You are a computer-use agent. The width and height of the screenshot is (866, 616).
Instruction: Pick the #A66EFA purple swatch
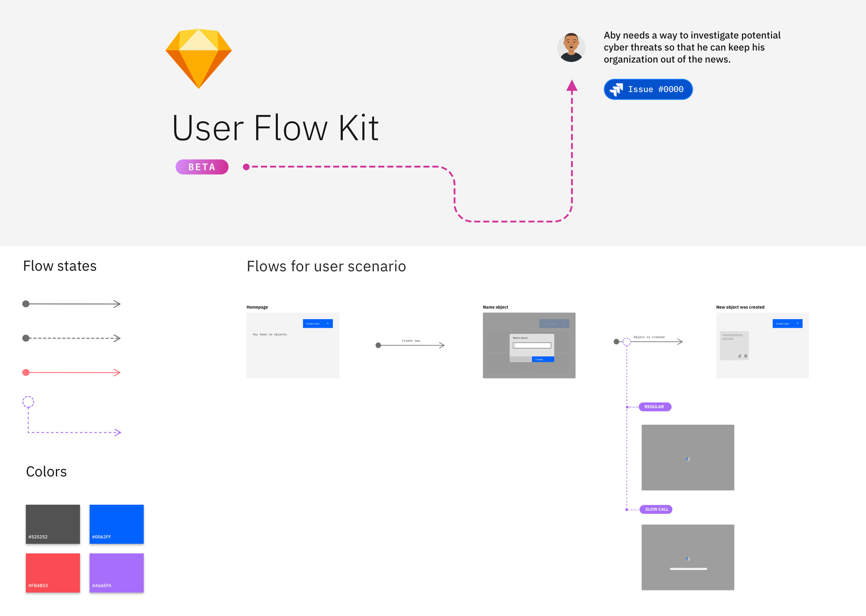point(116,573)
